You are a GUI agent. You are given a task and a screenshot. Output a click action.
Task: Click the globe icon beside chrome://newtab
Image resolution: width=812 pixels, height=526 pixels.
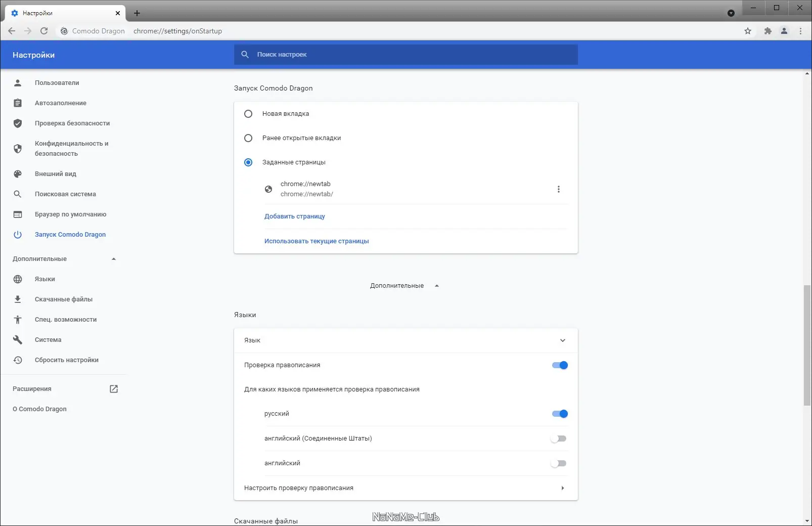(x=268, y=189)
